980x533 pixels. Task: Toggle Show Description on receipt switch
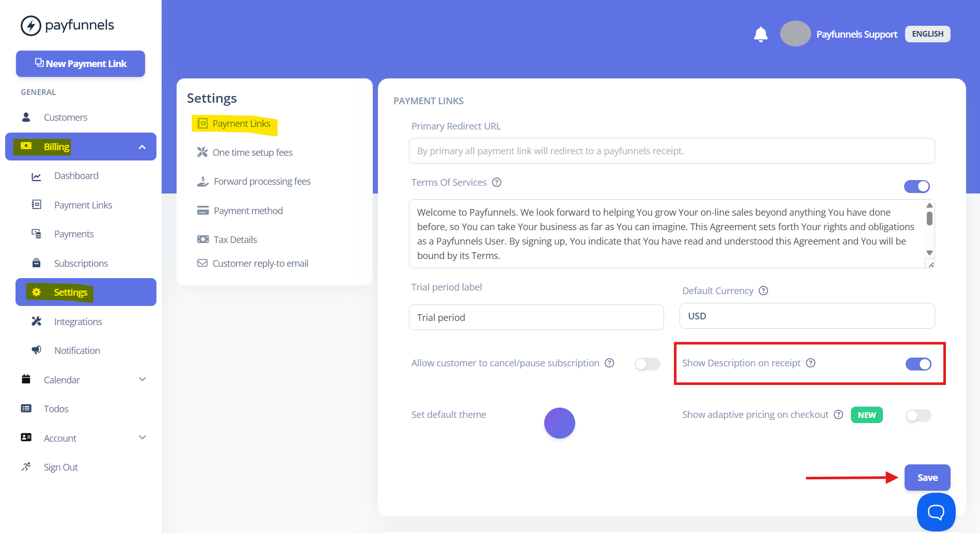[919, 364]
